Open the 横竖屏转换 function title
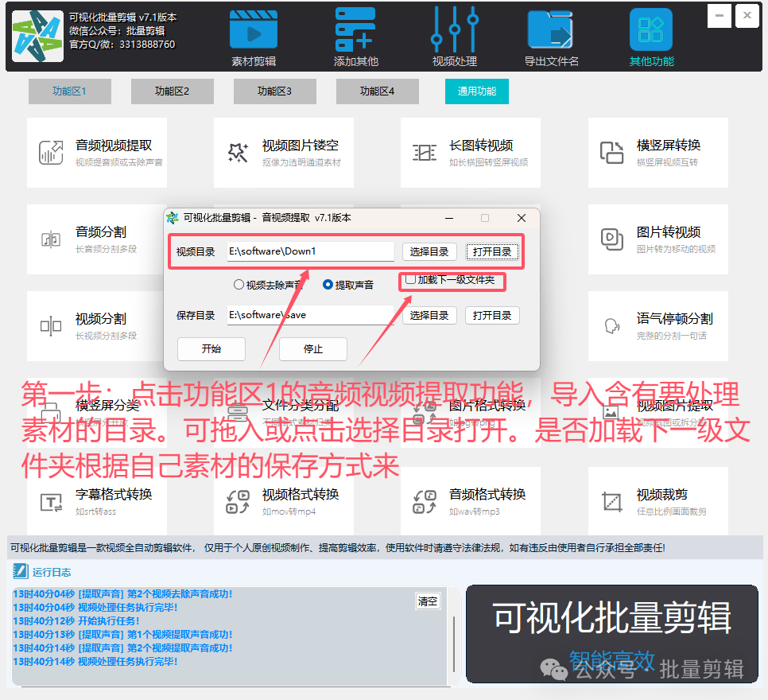 [x=668, y=145]
